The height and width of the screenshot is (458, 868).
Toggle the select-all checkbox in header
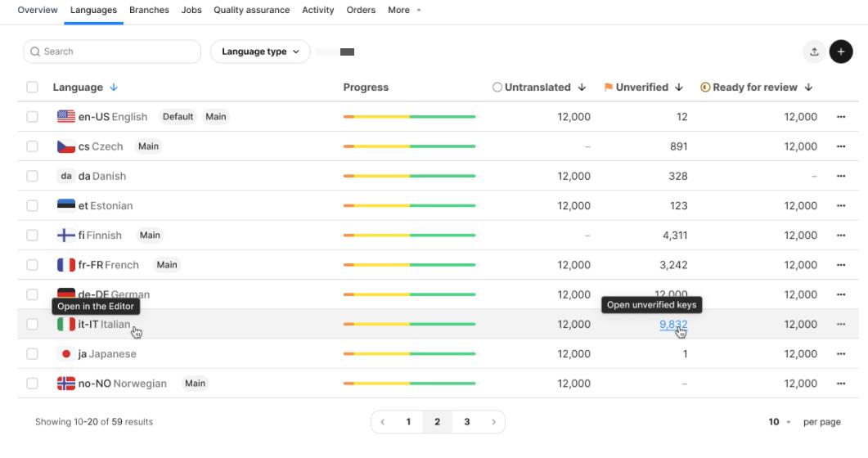pos(32,88)
